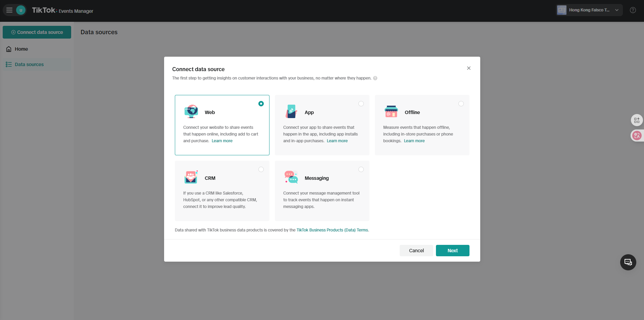644x320 pixels.
Task: Click the Offline storefront icon
Action: 391,111
